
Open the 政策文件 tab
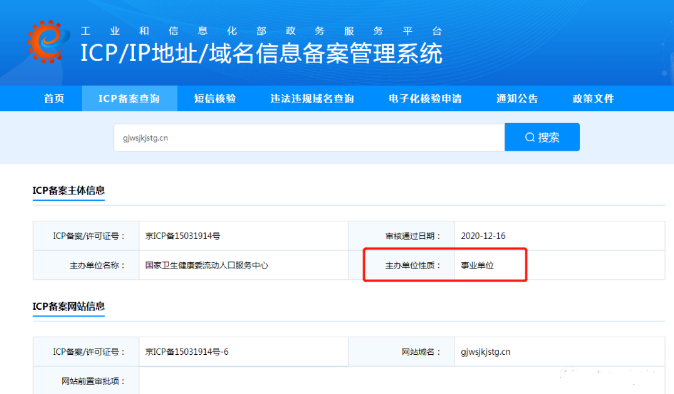593,98
